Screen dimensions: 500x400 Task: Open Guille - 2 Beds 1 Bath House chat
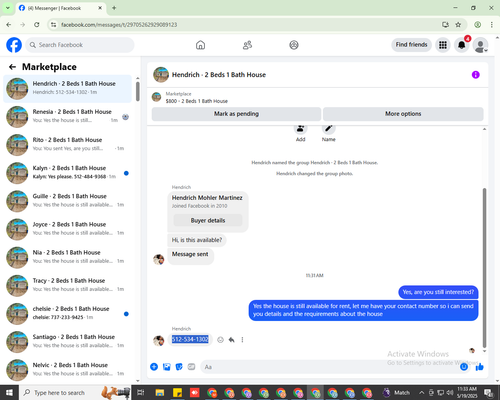68,201
